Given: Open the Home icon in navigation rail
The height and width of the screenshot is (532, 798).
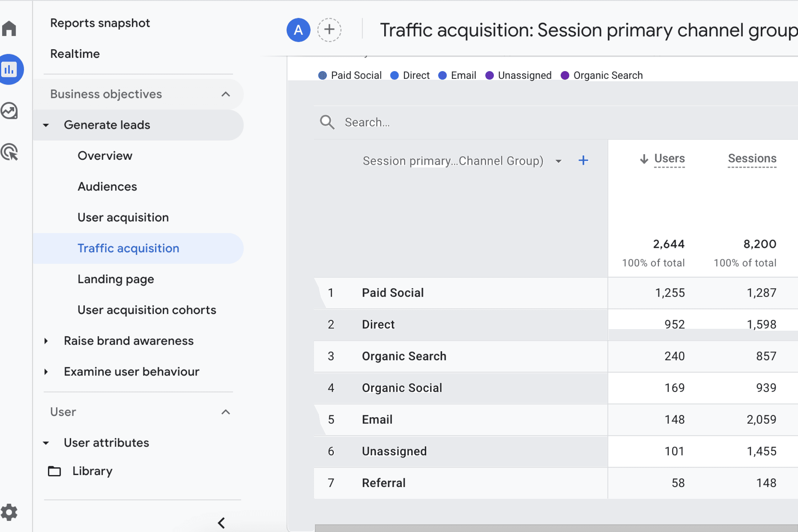Looking at the screenshot, I should coord(9,29).
